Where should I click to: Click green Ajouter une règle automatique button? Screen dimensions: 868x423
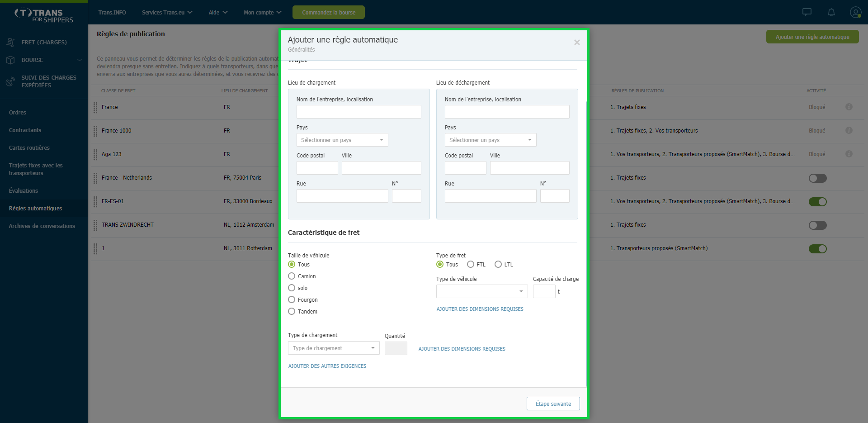point(812,37)
